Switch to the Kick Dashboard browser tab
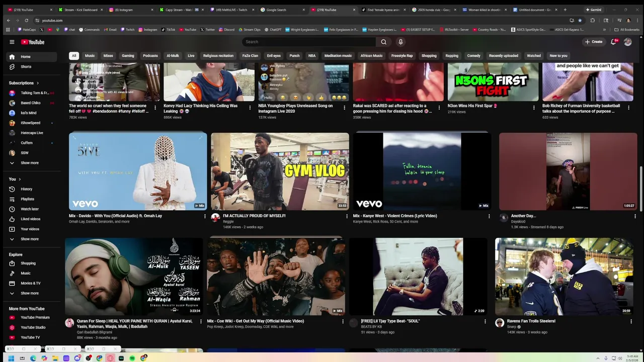Viewport: 644px width, 362px height. 79,10
